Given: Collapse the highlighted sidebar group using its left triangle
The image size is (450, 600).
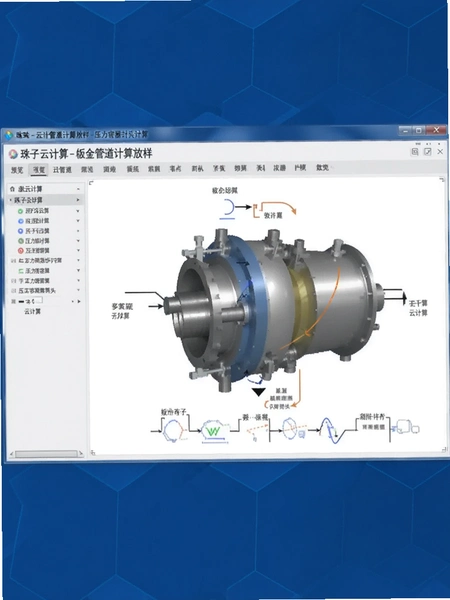Looking at the screenshot, I should pos(11,200).
